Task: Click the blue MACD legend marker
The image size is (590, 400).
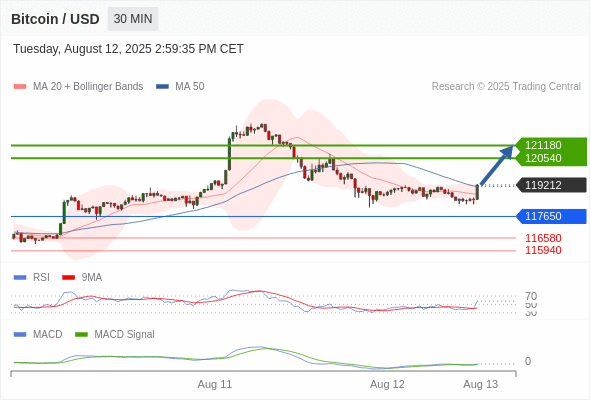Action: 20,334
